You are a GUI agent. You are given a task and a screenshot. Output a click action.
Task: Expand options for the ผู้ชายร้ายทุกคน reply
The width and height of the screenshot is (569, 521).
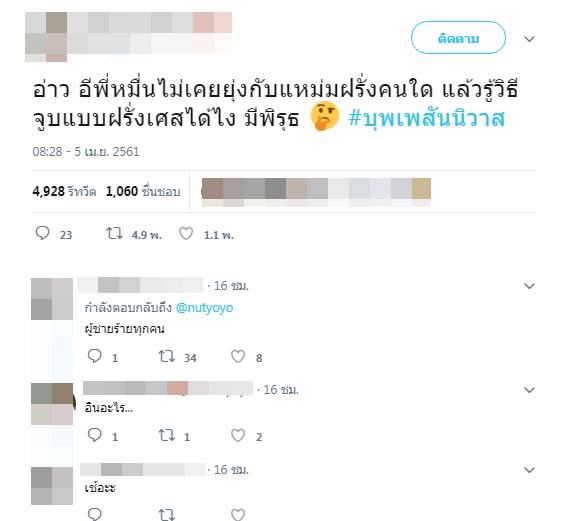(529, 286)
